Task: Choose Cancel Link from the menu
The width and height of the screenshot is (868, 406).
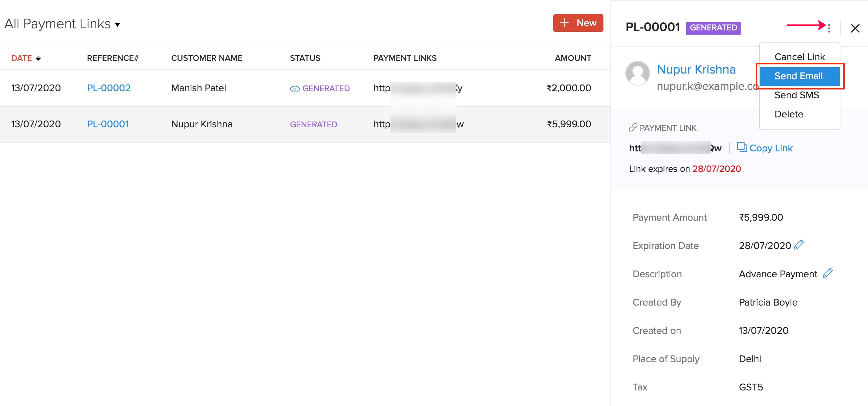Action: (x=799, y=57)
